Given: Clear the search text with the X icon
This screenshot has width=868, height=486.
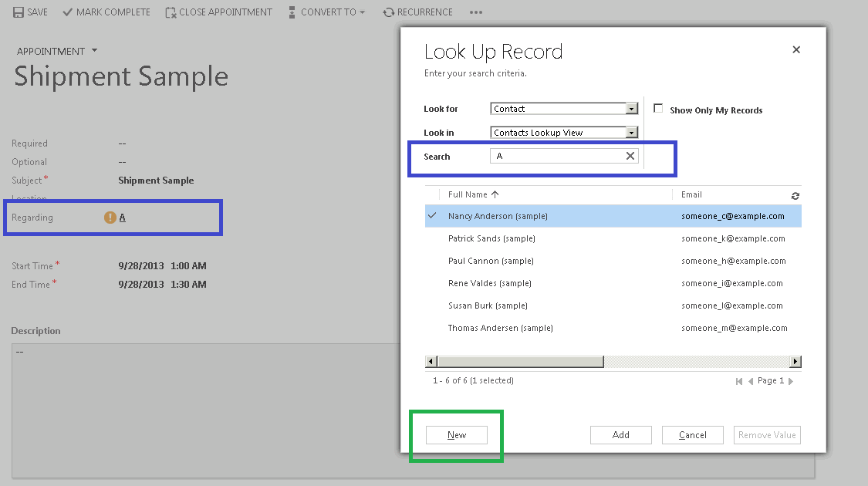Looking at the screenshot, I should pyautogui.click(x=630, y=155).
